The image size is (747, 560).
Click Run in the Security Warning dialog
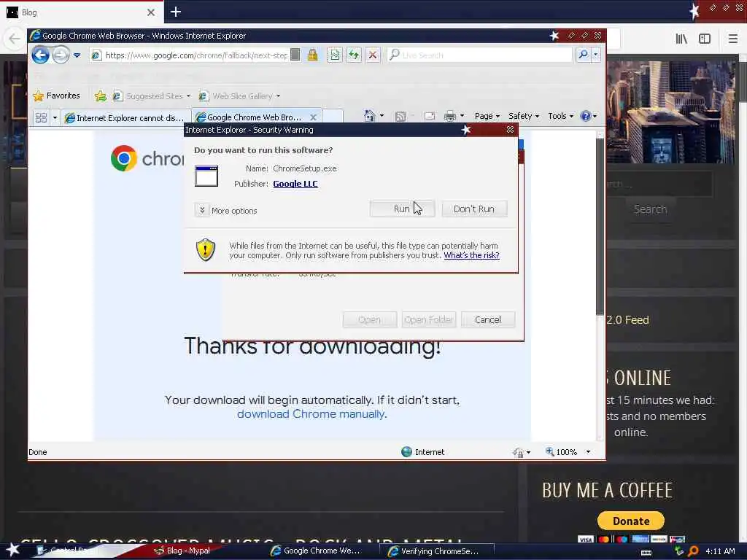click(x=402, y=209)
